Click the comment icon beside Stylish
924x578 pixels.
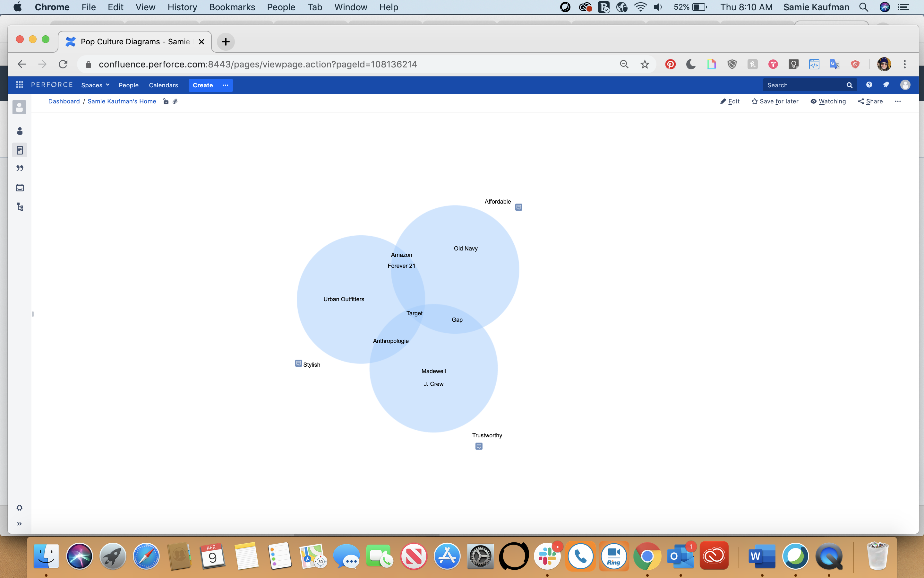pos(299,363)
